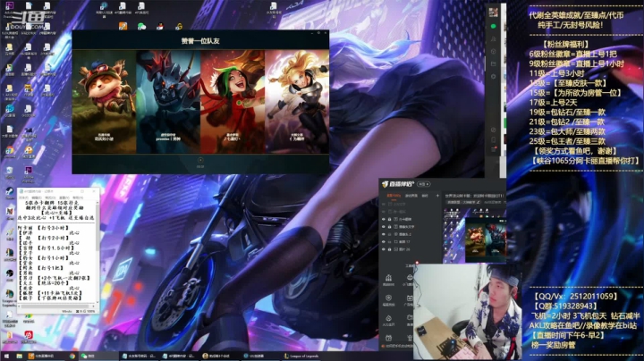The image size is (644, 361).
Task: Toggle the eye icon for the 截屏 17 layer
Action: (384, 241)
